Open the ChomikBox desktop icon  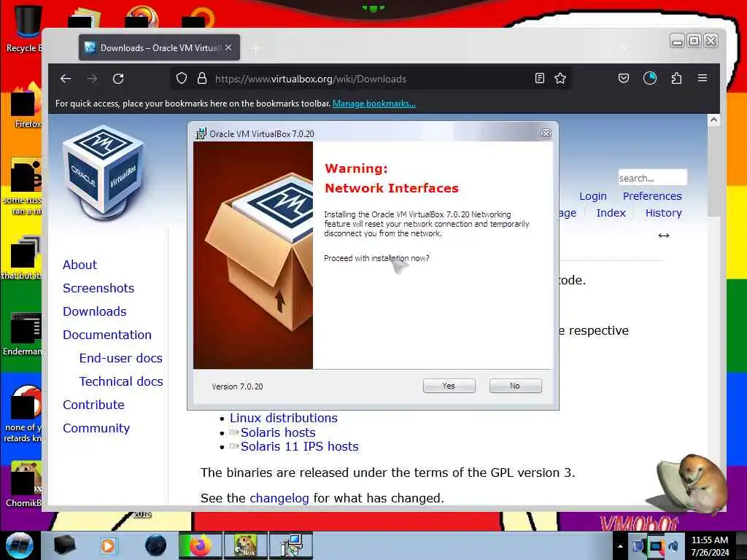pyautogui.click(x=24, y=483)
